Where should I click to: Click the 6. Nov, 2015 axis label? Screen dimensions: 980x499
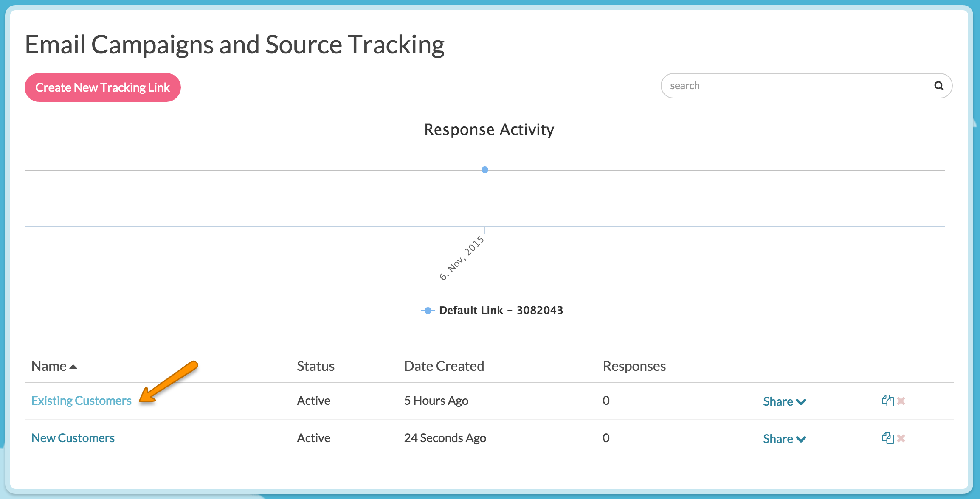pyautogui.click(x=462, y=258)
